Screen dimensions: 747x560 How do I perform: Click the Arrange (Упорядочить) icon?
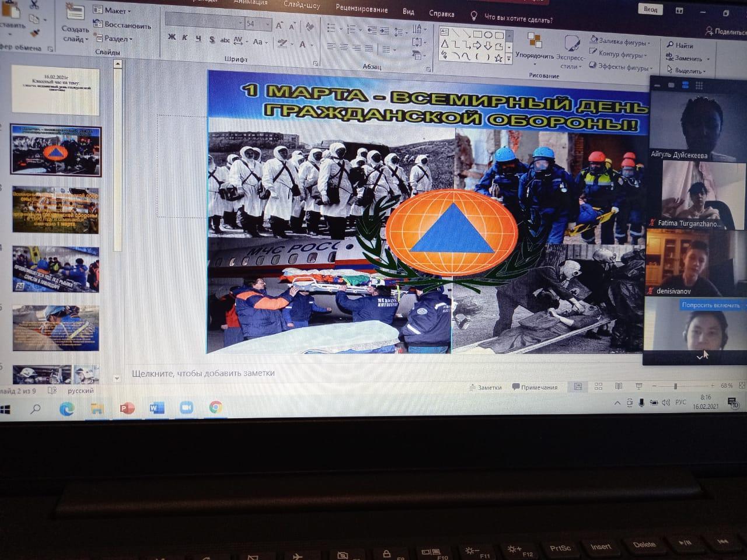click(x=534, y=40)
